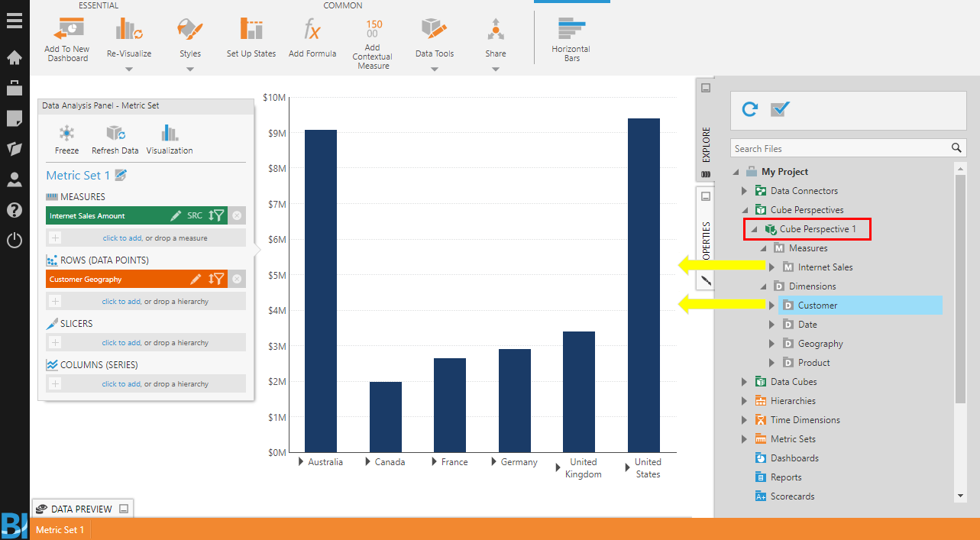Toggle the checkmark icon in Explore panel
This screenshot has width=980, height=540.
tap(780, 109)
